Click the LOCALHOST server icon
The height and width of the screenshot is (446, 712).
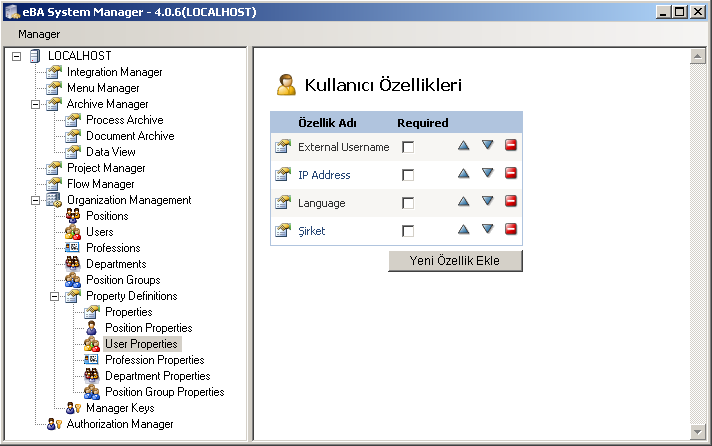[x=35, y=56]
